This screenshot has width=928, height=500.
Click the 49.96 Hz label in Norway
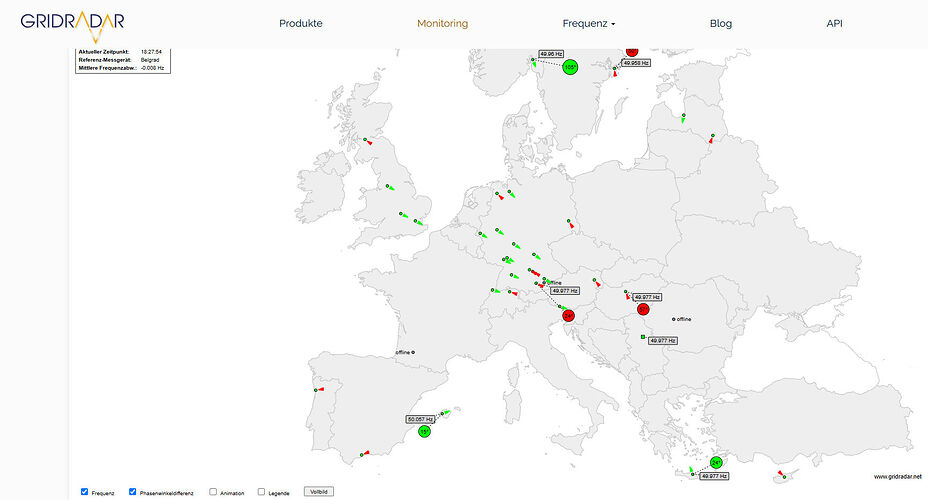click(551, 54)
